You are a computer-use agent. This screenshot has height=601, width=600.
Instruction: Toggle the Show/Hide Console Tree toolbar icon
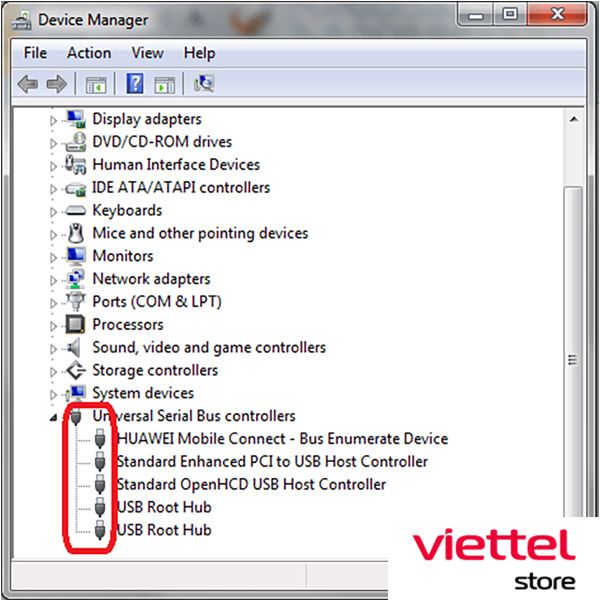[96, 84]
